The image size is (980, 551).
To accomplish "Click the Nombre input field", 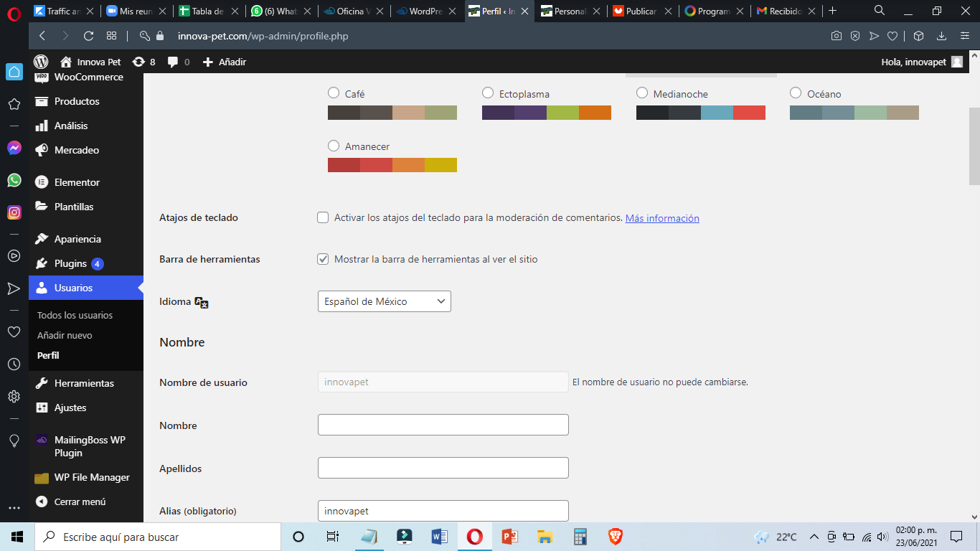I will pos(443,425).
